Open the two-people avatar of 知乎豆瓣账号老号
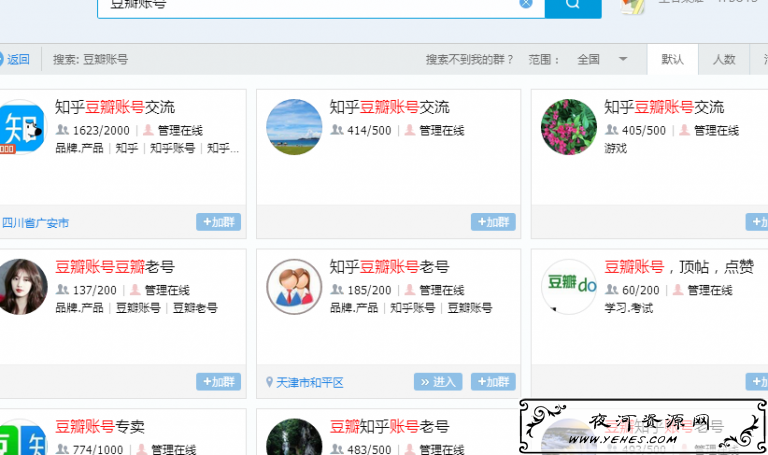This screenshot has width=768, height=455. click(x=294, y=287)
